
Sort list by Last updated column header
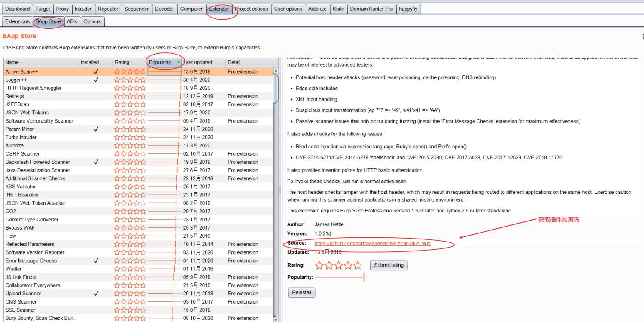pyautogui.click(x=204, y=62)
